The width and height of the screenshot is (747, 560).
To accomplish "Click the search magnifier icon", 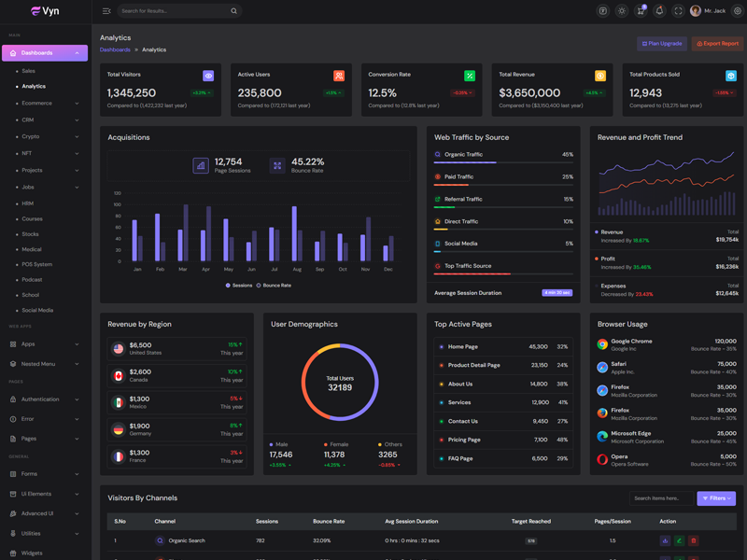I will point(233,11).
